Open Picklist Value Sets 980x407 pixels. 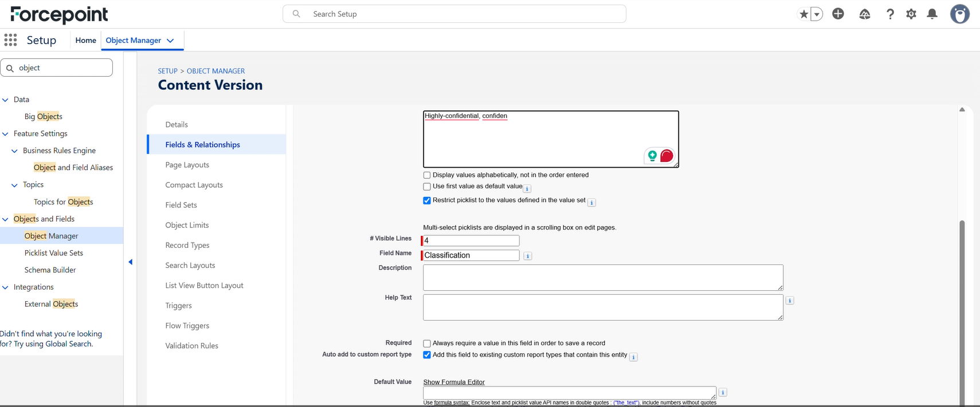[54, 252]
